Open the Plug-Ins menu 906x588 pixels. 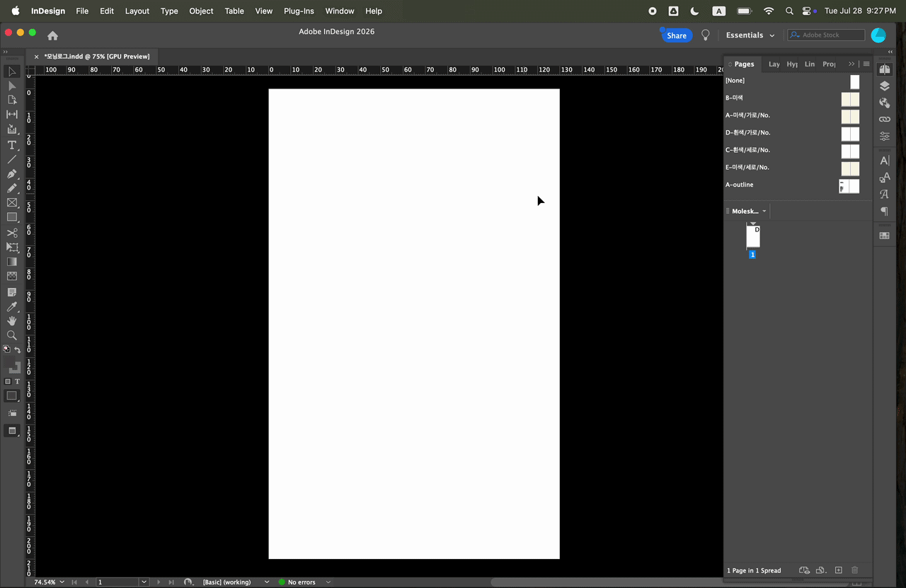tap(299, 11)
